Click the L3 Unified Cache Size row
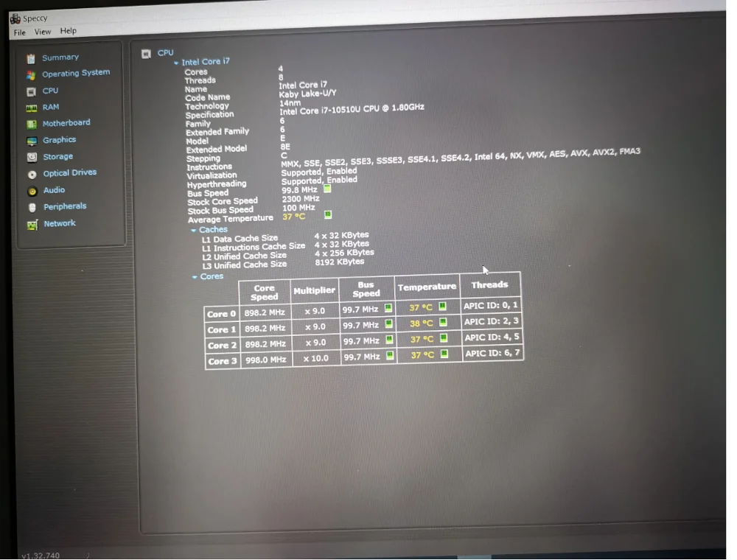Screen dimensions: 737x560 pyautogui.click(x=284, y=264)
